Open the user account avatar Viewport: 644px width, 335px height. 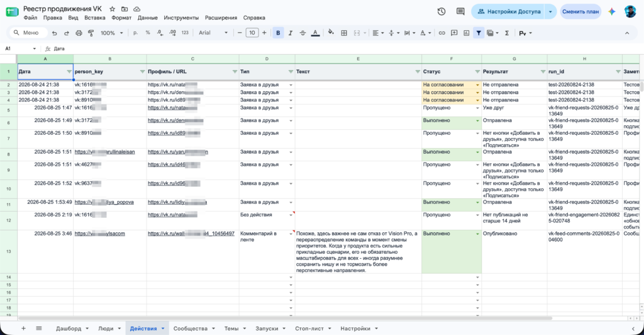click(x=630, y=11)
